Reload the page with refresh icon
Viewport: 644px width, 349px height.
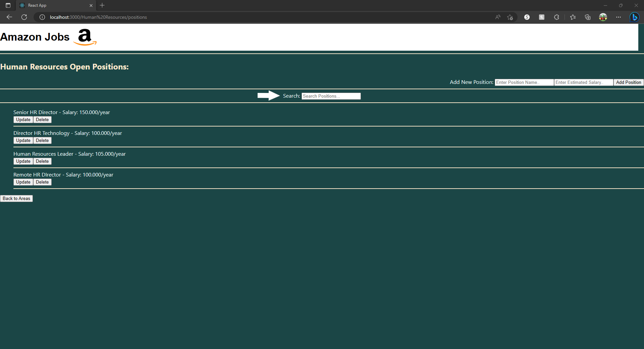pos(24,17)
